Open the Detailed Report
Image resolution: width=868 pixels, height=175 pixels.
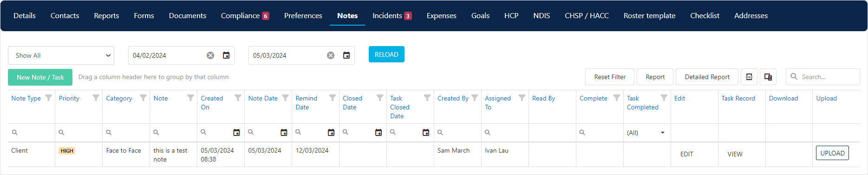point(707,77)
